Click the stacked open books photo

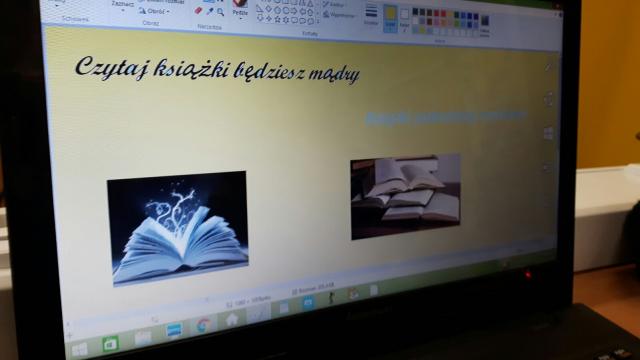tap(406, 196)
